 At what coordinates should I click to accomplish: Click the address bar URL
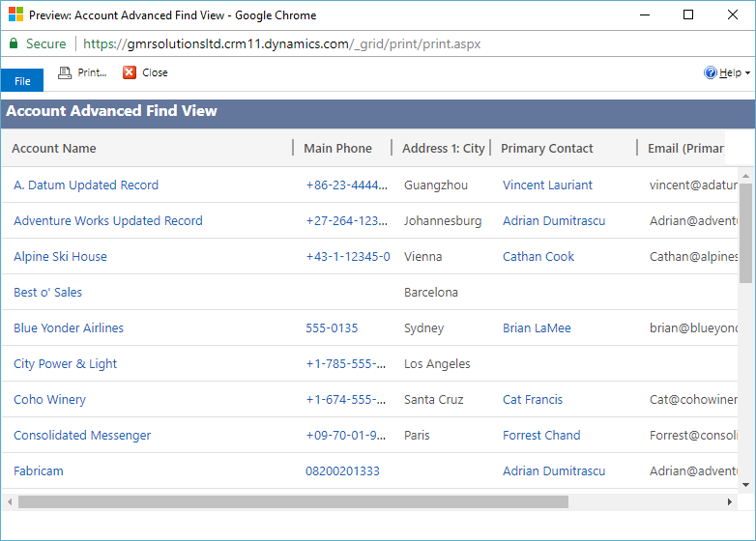(x=281, y=43)
